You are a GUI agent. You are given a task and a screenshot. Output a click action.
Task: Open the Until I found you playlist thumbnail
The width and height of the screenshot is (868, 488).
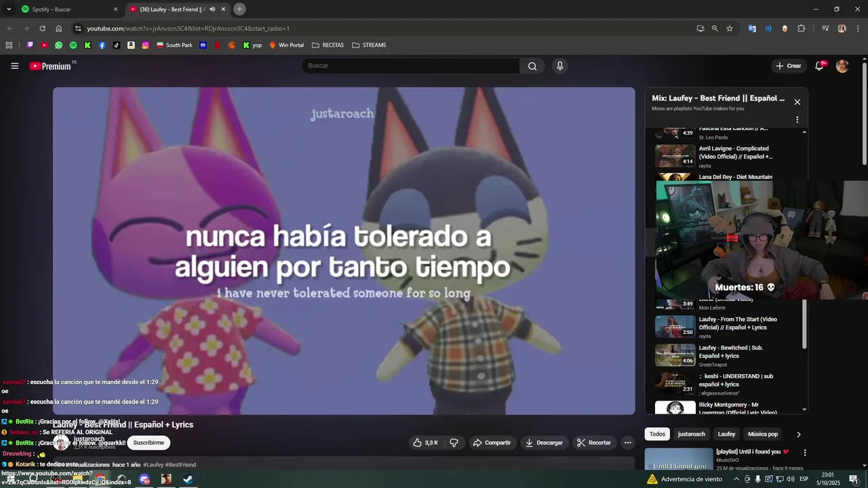[678, 460]
